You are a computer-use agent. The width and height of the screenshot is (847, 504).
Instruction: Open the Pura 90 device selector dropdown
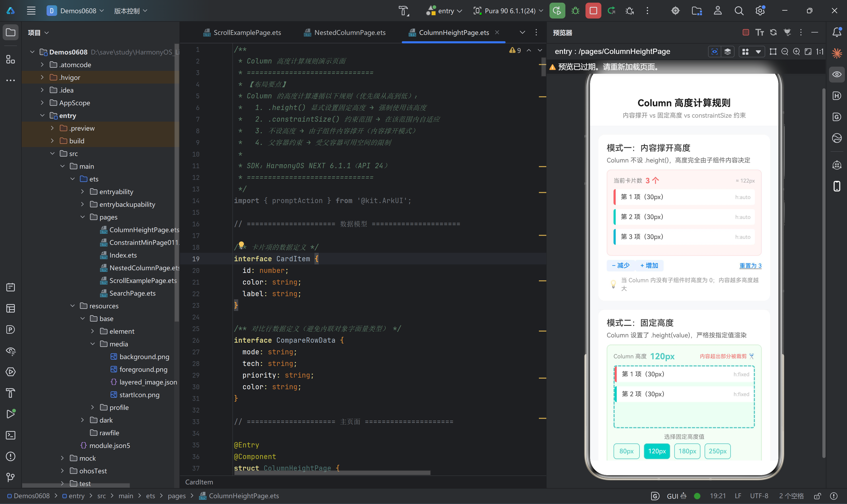coord(508,11)
